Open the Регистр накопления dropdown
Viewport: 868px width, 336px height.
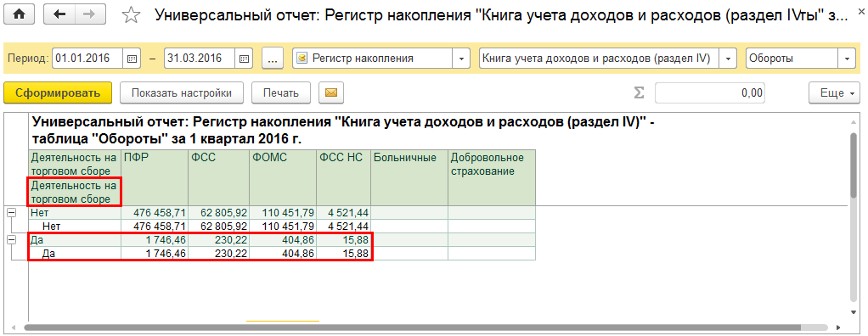pyautogui.click(x=461, y=58)
